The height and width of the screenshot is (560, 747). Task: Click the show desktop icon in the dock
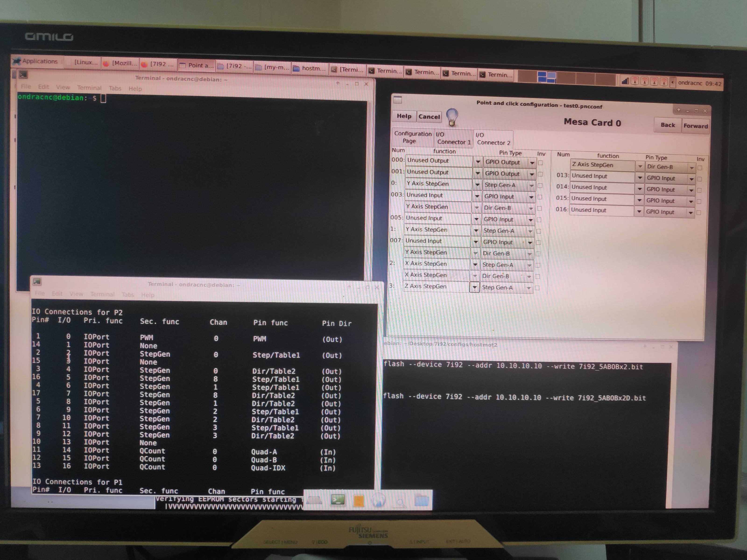(314, 500)
